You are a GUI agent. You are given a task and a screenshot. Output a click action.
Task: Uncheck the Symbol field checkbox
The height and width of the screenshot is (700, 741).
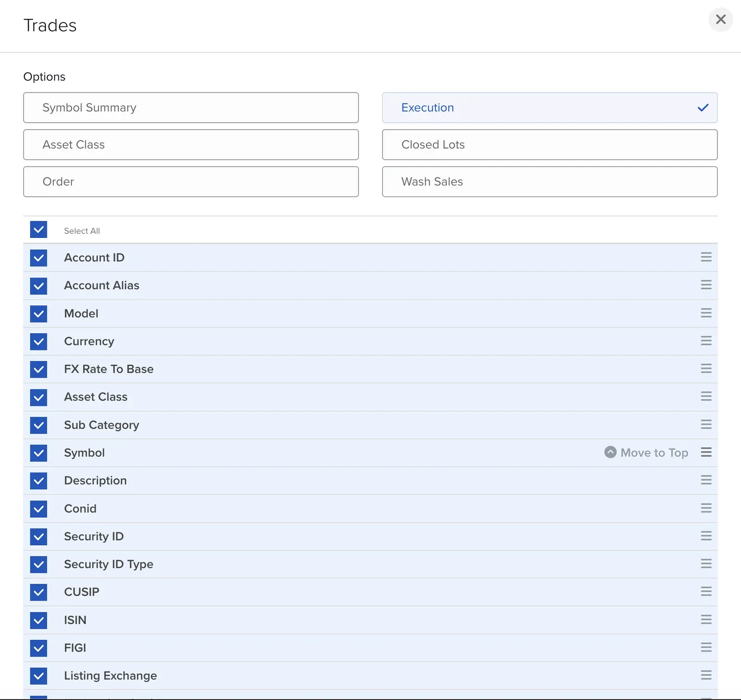point(38,453)
